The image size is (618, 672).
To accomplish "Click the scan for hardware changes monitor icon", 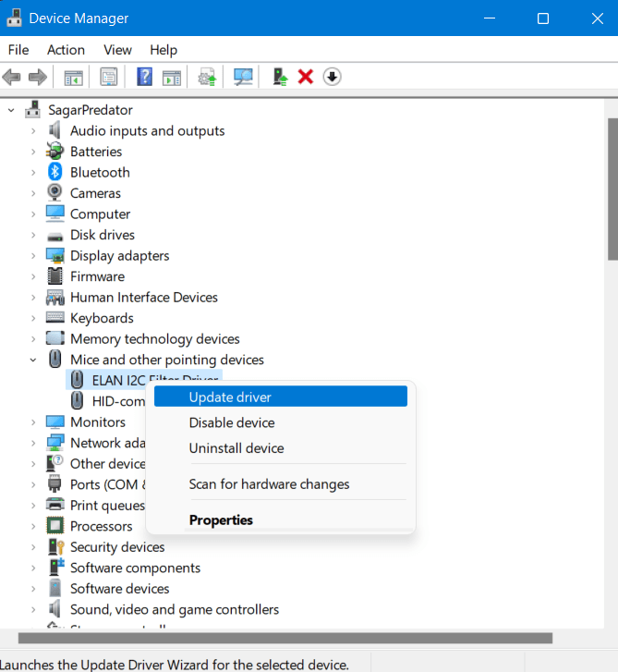I will point(244,77).
